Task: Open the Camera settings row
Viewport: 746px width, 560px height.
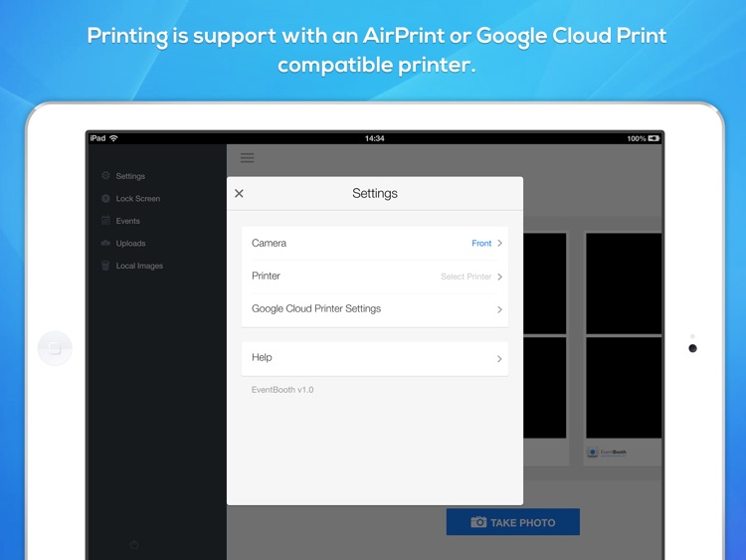Action: pos(375,243)
